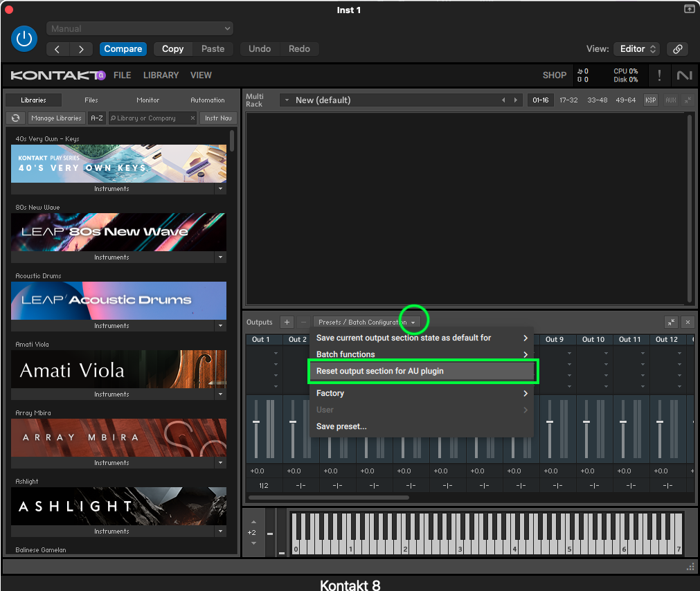The width and height of the screenshot is (700, 591).
Task: Switch to Files tab
Action: click(91, 100)
